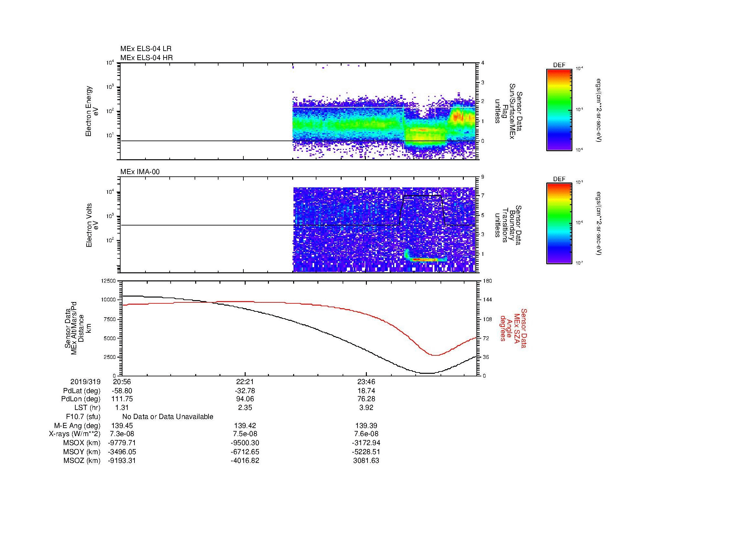Screen dimensions: 756x534
Task: Click the 'Electron Volts eV' axis label
Action: (92, 225)
